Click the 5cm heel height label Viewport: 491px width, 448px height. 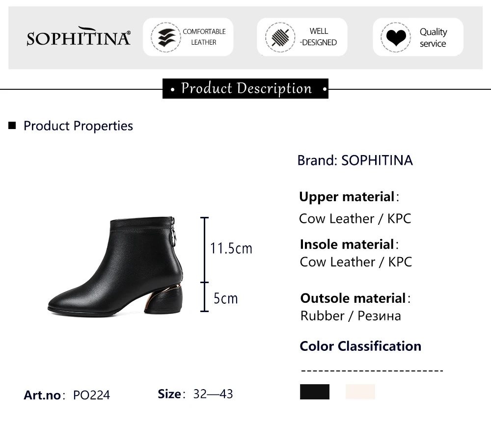[x=225, y=298]
